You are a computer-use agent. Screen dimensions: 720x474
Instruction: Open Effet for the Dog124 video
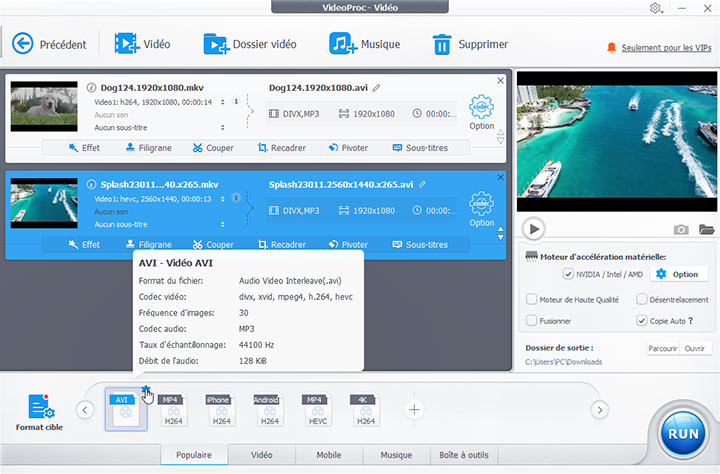tap(84, 148)
